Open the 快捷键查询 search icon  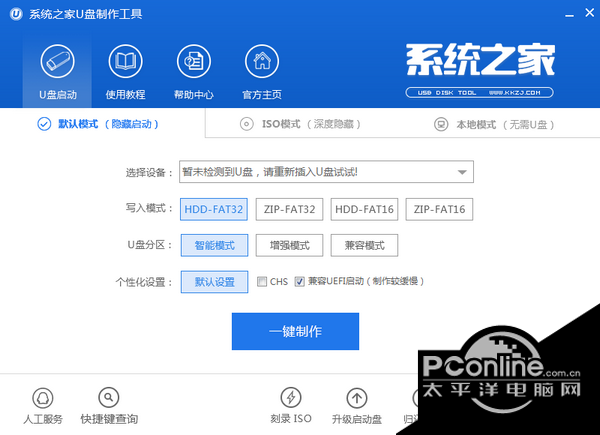(x=109, y=398)
